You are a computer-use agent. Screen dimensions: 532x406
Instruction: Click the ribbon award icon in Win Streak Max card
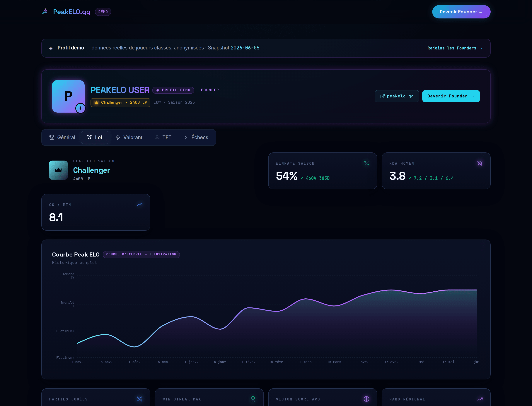click(253, 399)
